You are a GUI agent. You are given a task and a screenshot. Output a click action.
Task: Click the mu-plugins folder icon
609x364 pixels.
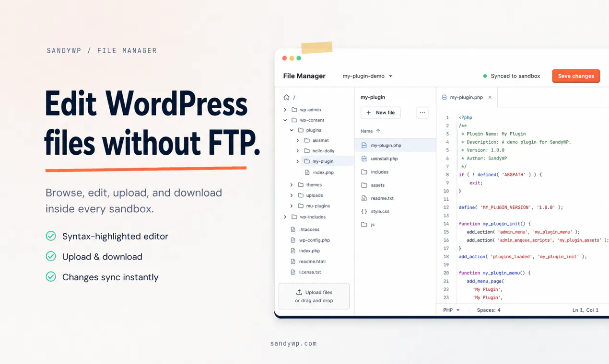[x=301, y=206]
